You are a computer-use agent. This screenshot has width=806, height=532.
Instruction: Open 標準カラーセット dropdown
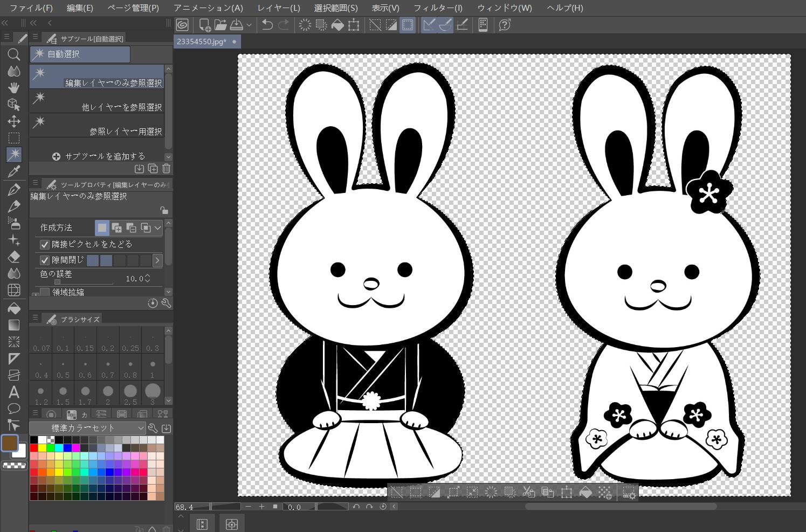click(87, 428)
